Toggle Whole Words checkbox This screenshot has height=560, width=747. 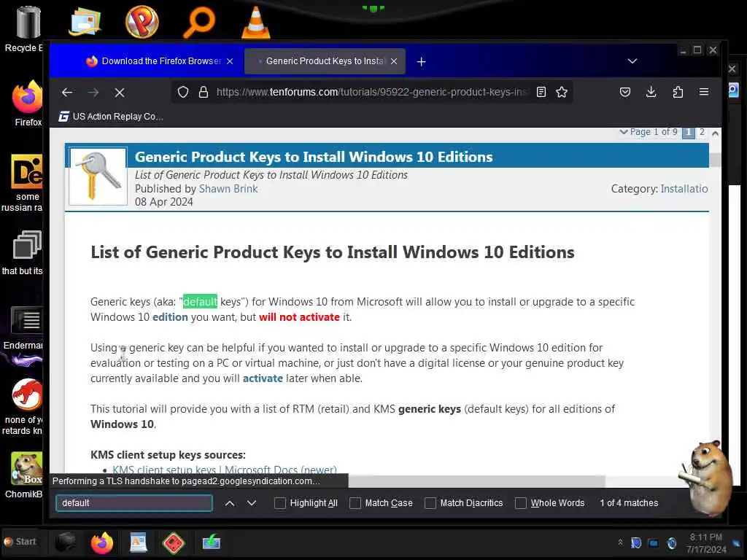521,503
